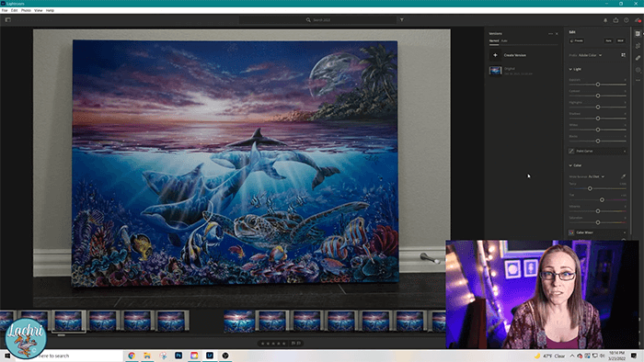
Task: Click the White Balance eyedropper selector
Action: (x=623, y=176)
